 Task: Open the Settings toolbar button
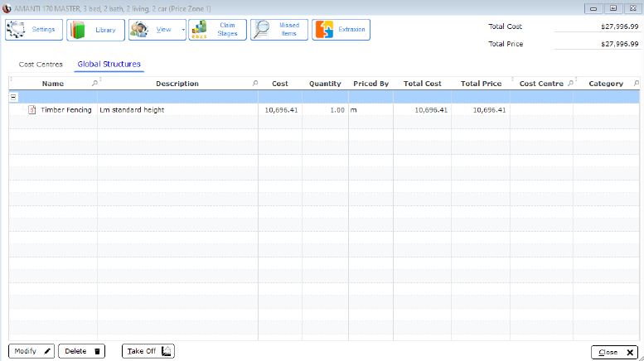[x=34, y=30]
